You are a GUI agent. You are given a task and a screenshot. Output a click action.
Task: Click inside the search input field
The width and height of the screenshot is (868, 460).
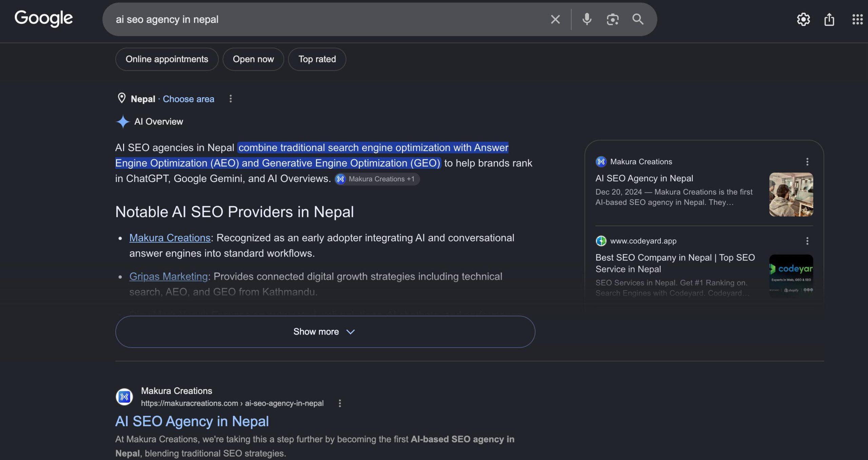pyautogui.click(x=325, y=19)
